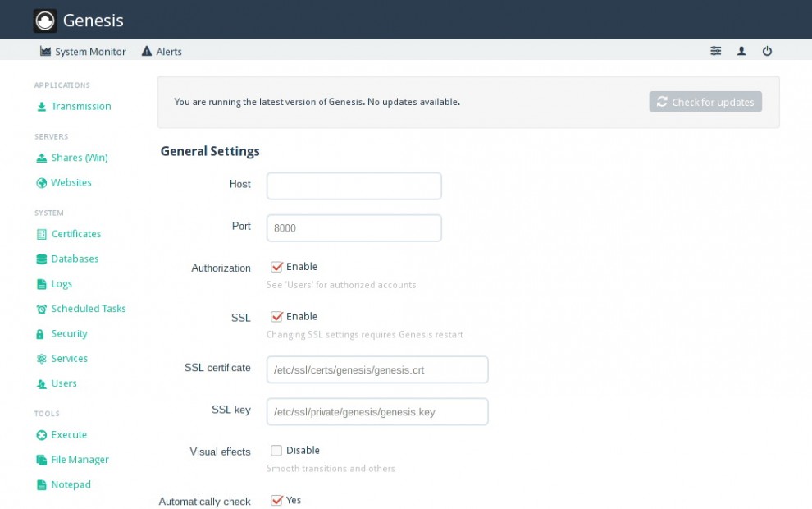This screenshot has height=509, width=812.
Task: Click the Transmission download icon
Action: 42,107
